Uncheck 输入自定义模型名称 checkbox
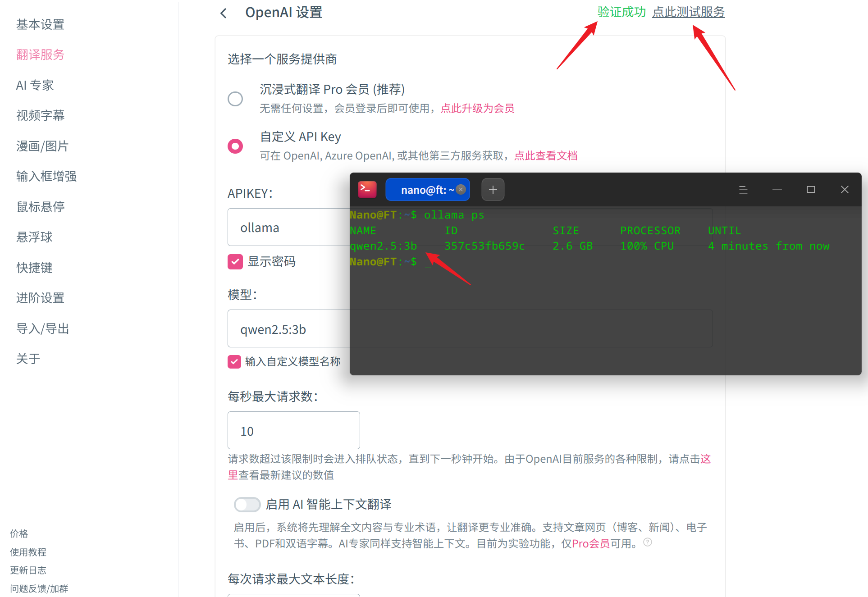868x597 pixels. (234, 362)
